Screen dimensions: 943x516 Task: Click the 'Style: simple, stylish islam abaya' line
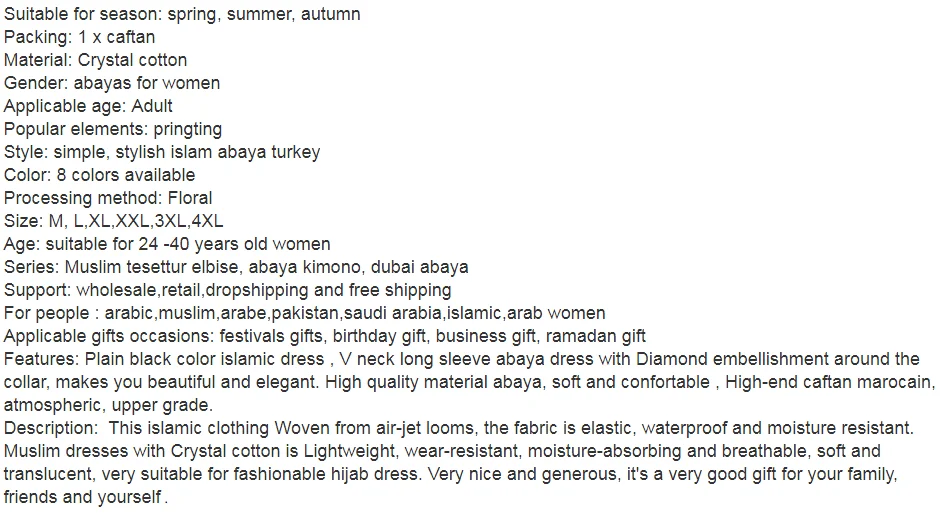coord(162,152)
